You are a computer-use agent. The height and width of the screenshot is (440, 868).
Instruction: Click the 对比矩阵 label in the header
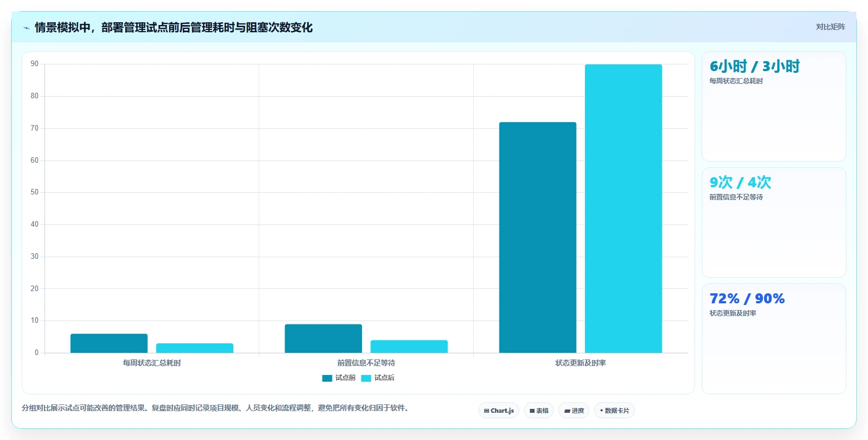click(830, 27)
